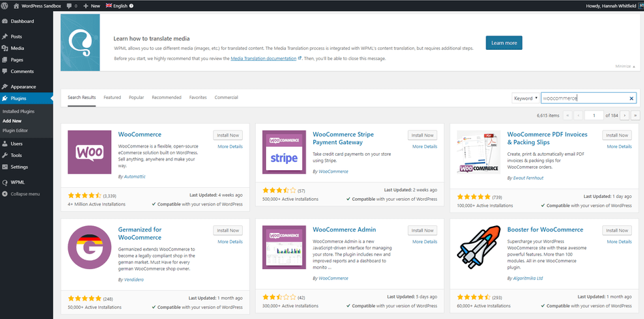Click the plugin search input field
The height and width of the screenshot is (319, 644).
point(583,98)
